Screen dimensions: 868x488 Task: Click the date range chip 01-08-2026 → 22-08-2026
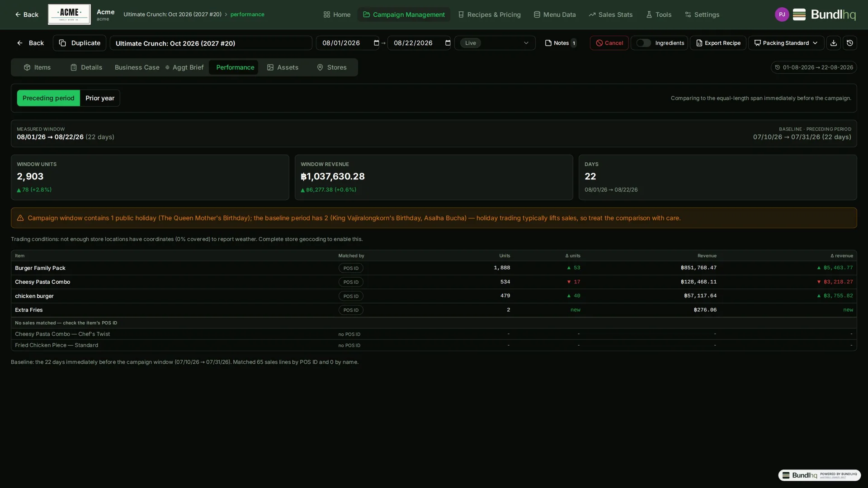click(814, 67)
